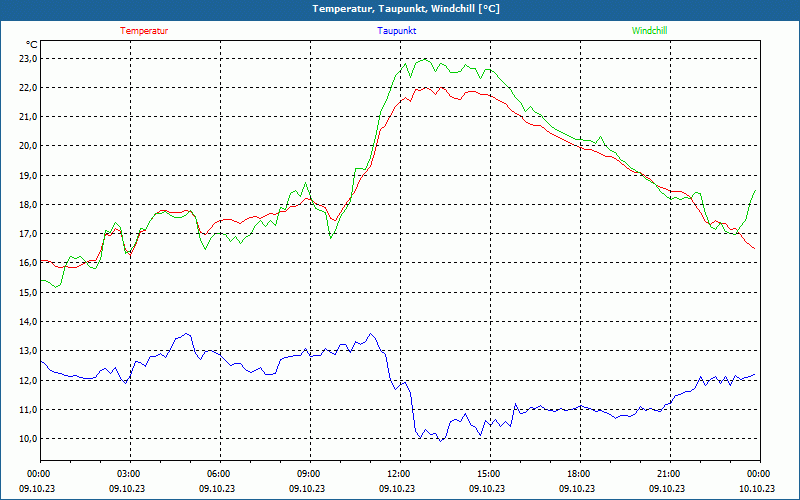800x500 pixels.
Task: Click the 13,0 y-axis value
Action: pos(29,351)
